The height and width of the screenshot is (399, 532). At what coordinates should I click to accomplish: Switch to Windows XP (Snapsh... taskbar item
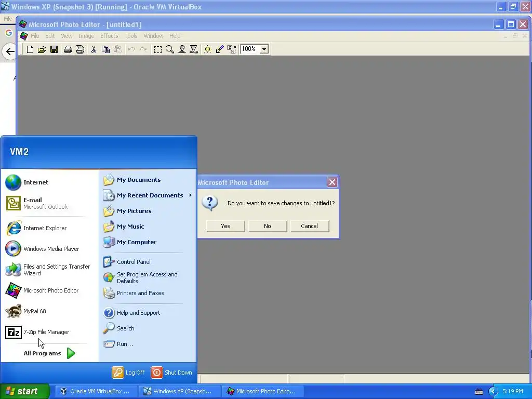179,391
